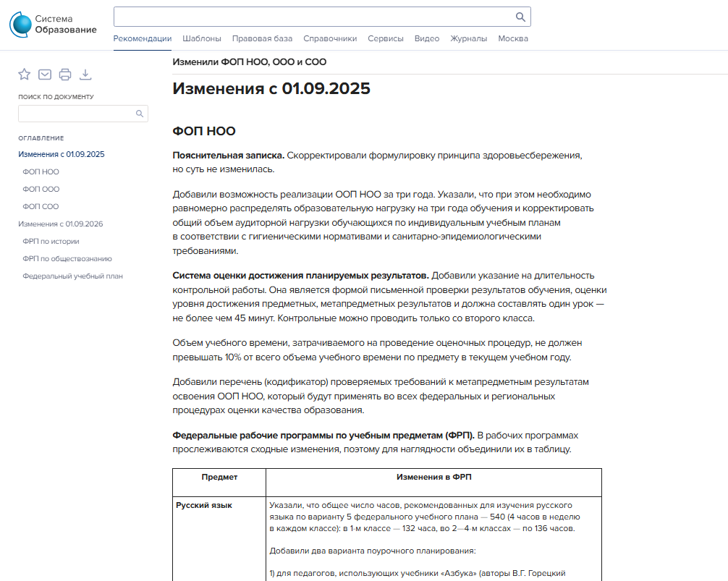Click the magnifier icon in the main search bar
Image resolution: width=728 pixels, height=581 pixels.
click(520, 17)
